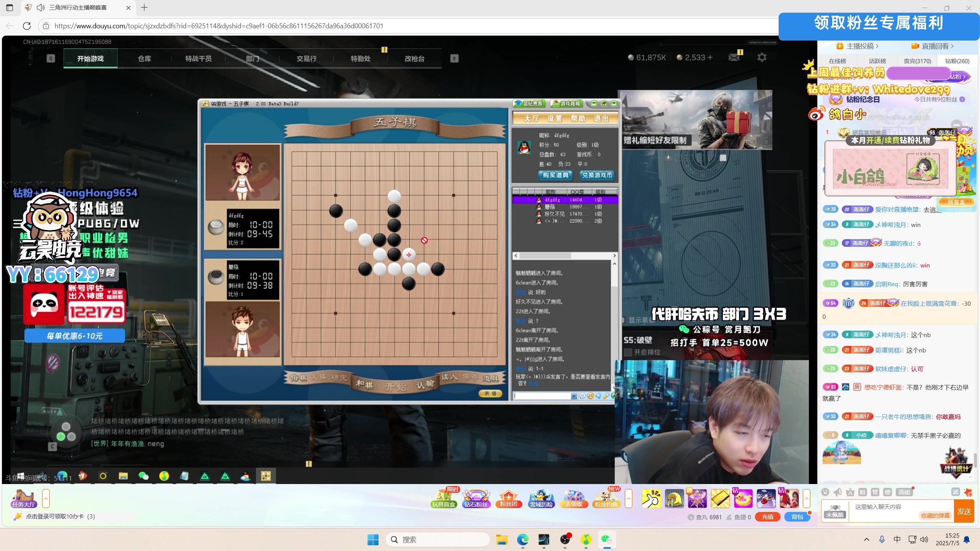This screenshot has width=980, height=551.
Task: Switch to 钻粉(260) tab
Action: click(x=957, y=61)
